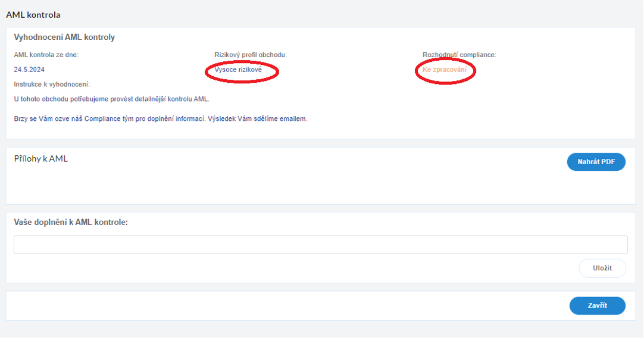Click the 'Rizikový profil obchodu:' label
Screen dimensions: 644x338
click(251, 55)
